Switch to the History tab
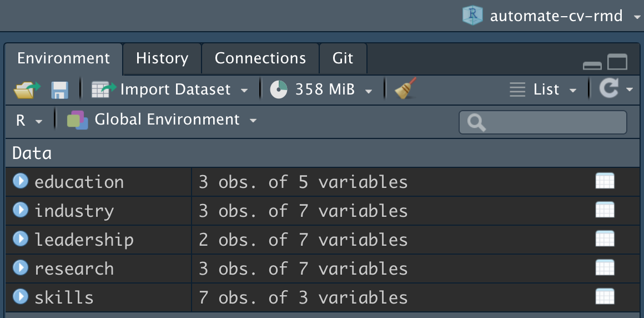644x318 pixels. point(162,58)
